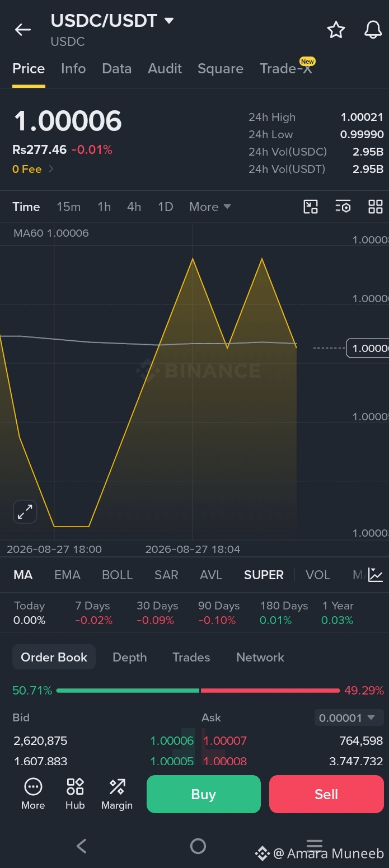Show the Depth view
Viewport: 389px width, 868px height.
[x=130, y=657]
